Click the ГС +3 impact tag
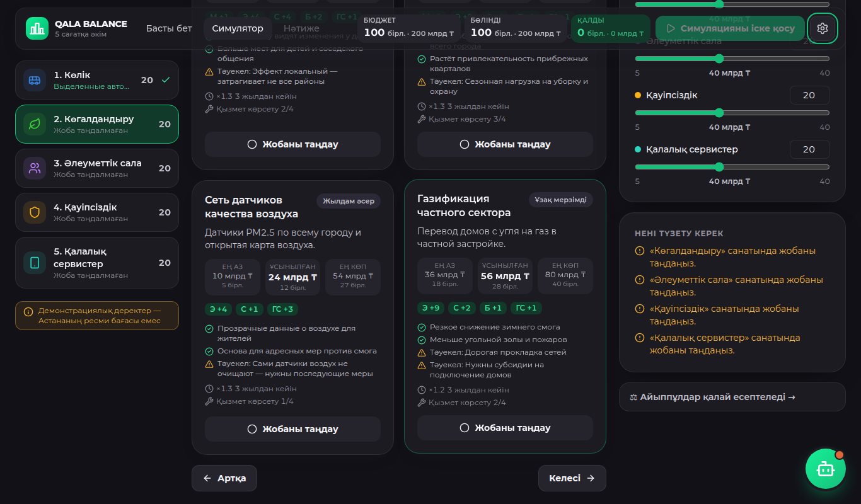 tap(282, 309)
